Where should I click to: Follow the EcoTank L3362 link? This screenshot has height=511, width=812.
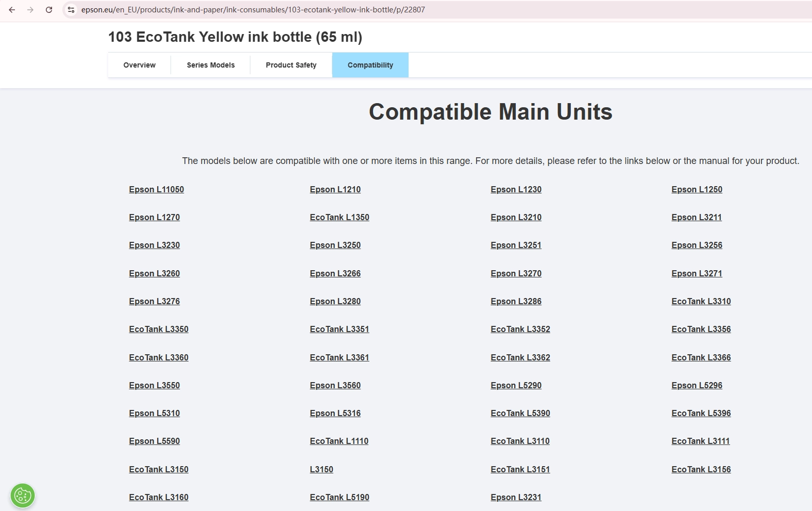click(x=520, y=357)
